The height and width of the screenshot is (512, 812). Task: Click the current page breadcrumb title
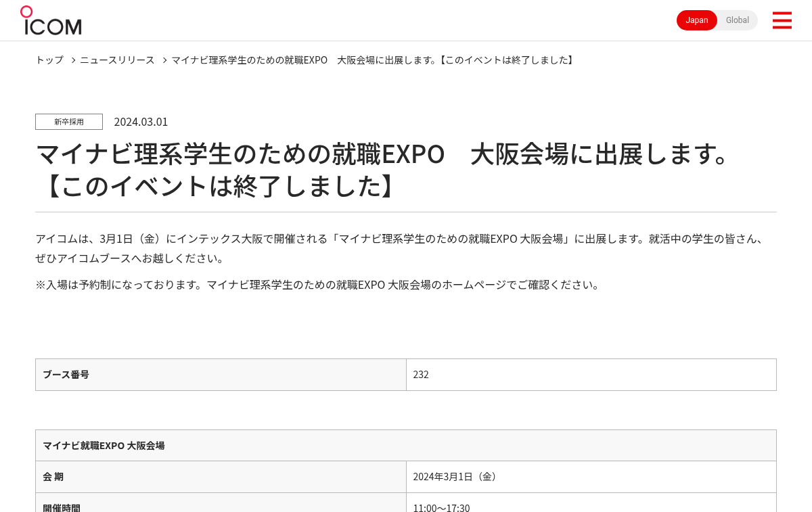click(x=374, y=60)
